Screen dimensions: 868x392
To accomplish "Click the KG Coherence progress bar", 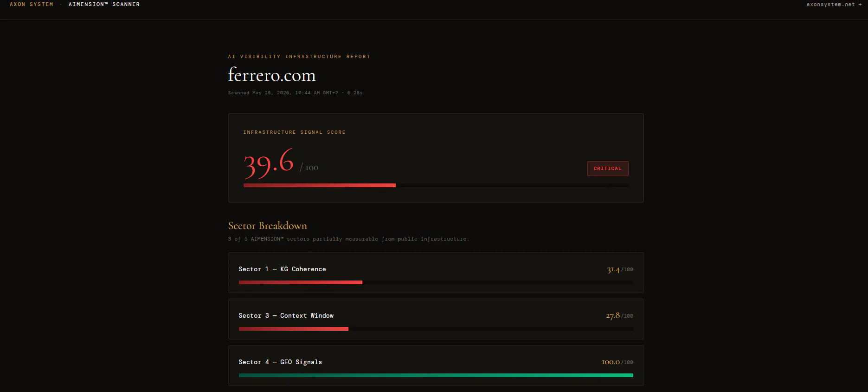I will 436,282.
